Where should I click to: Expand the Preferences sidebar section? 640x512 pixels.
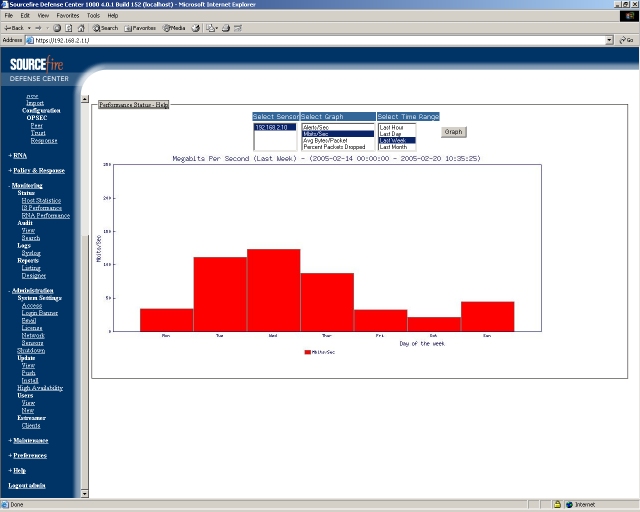point(28,456)
